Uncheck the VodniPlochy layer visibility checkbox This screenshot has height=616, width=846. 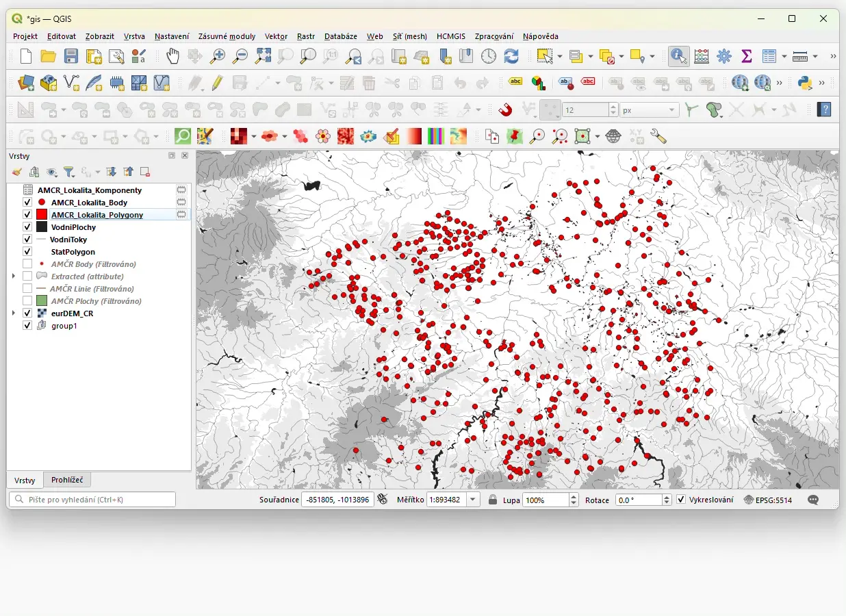(27, 227)
